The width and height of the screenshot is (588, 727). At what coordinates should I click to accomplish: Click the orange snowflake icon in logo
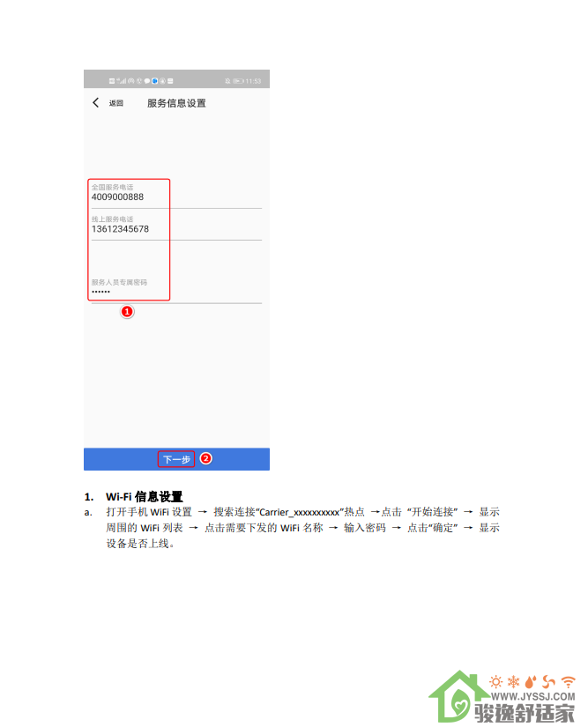click(x=513, y=681)
